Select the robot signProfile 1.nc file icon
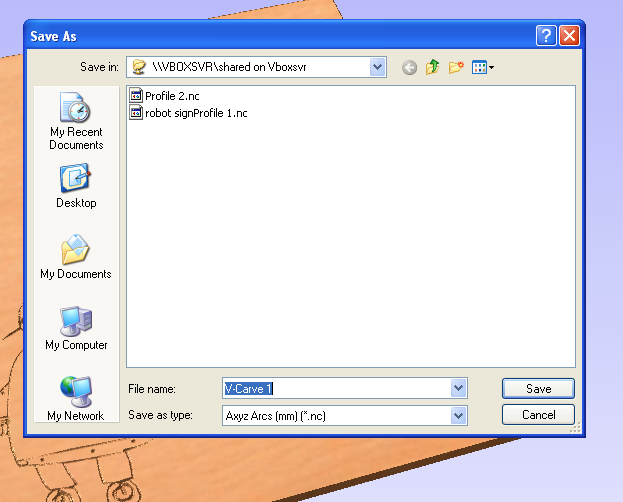 pyautogui.click(x=136, y=112)
